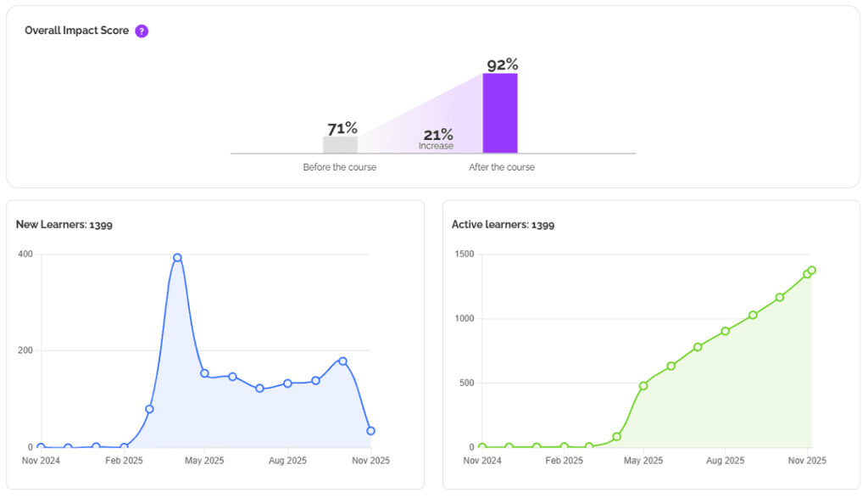
Task: Click last Nov 2025 point on New Learners chart
Action: coord(370,431)
